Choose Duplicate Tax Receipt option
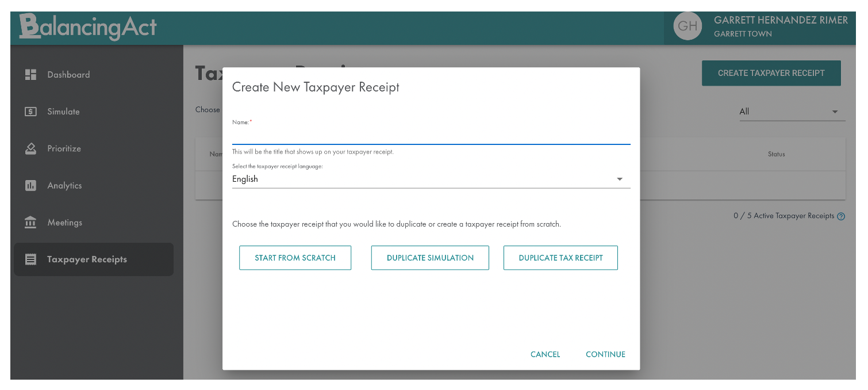Image resolution: width=868 pixels, height=390 pixels. coord(560,258)
